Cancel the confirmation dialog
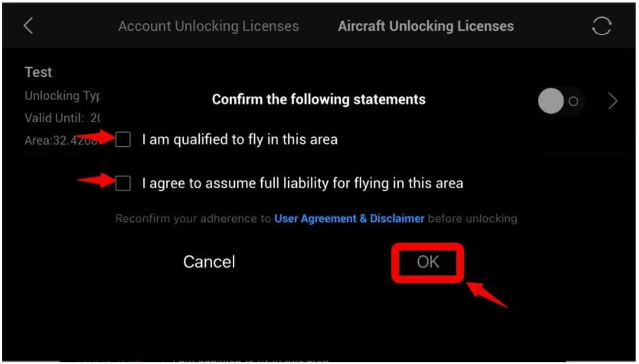Image resolution: width=639 pixels, height=364 pixels. tap(209, 261)
